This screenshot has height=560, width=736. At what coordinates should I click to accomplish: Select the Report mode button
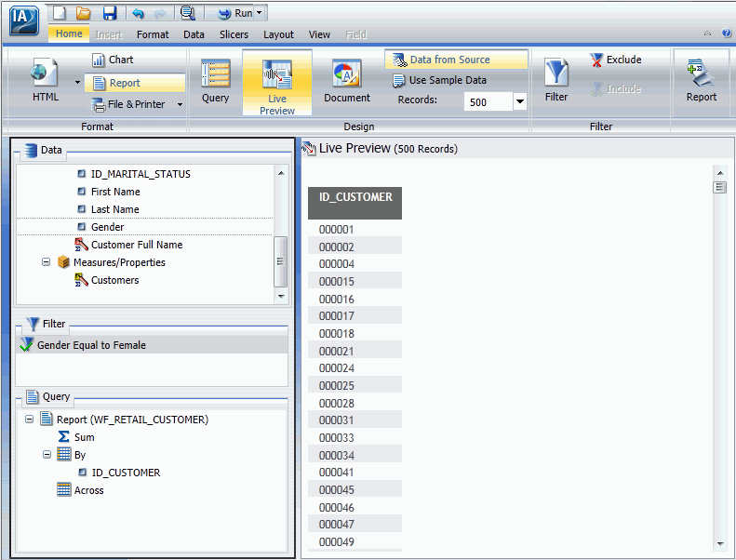pyautogui.click(x=135, y=83)
